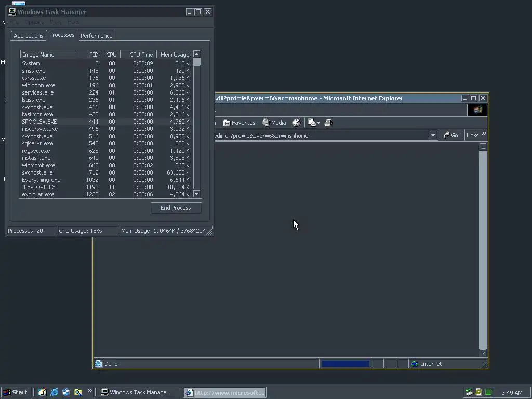Select the Processes tab
The height and width of the screenshot is (399, 532).
[62, 35]
